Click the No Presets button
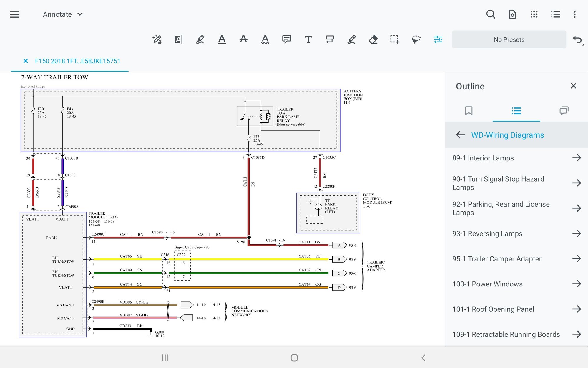The image size is (588, 368). point(509,39)
